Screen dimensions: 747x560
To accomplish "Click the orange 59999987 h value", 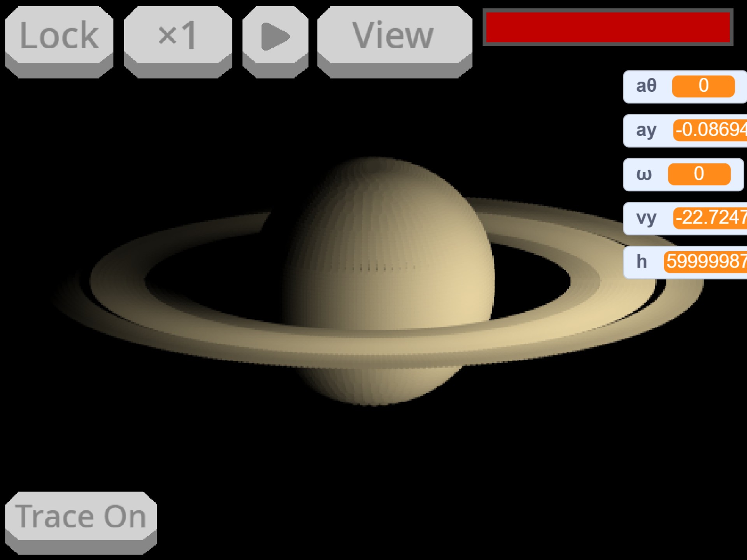I will click(x=706, y=262).
